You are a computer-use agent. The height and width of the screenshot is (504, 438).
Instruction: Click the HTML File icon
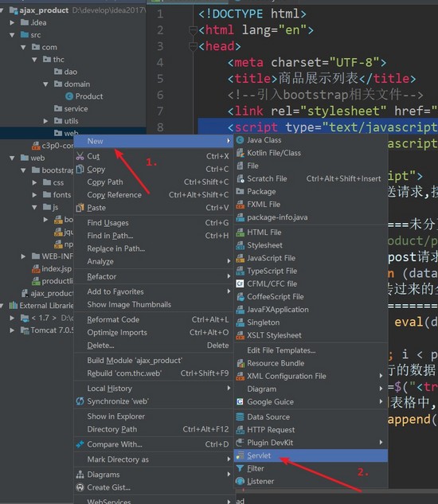point(240,232)
